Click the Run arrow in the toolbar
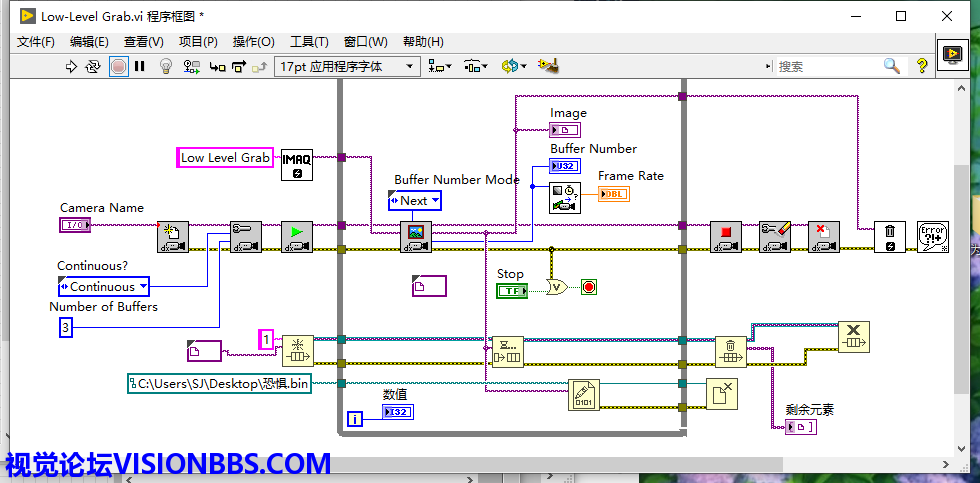Image resolution: width=980 pixels, height=483 pixels. pos(71,66)
